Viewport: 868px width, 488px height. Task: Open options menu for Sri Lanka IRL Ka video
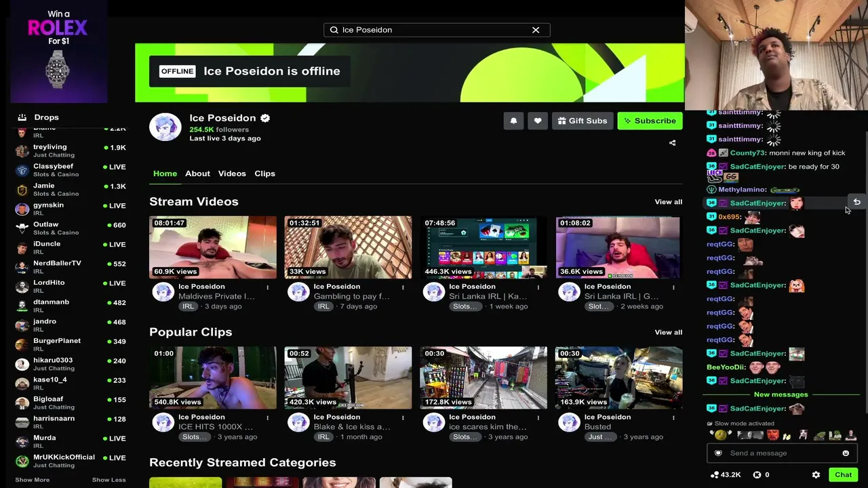(538, 287)
